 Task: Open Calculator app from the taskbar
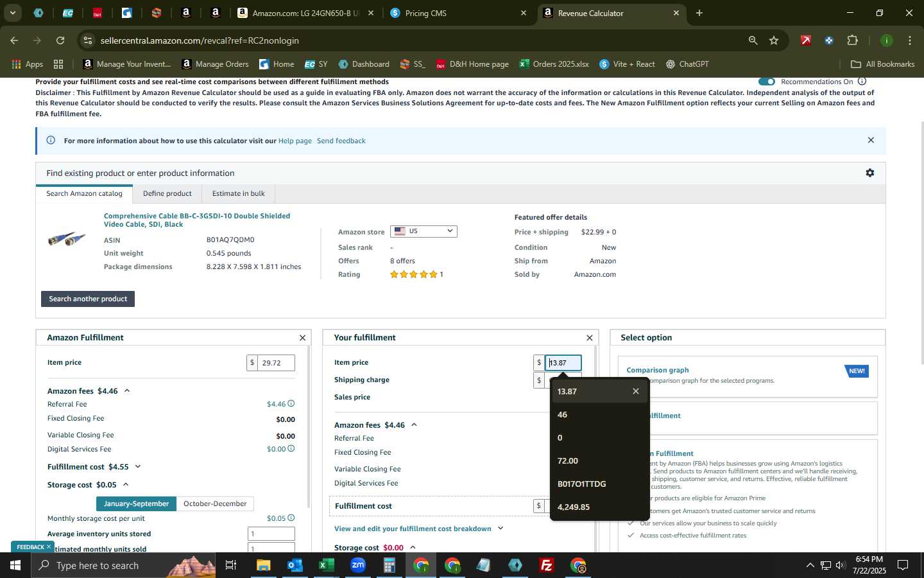[x=389, y=565]
